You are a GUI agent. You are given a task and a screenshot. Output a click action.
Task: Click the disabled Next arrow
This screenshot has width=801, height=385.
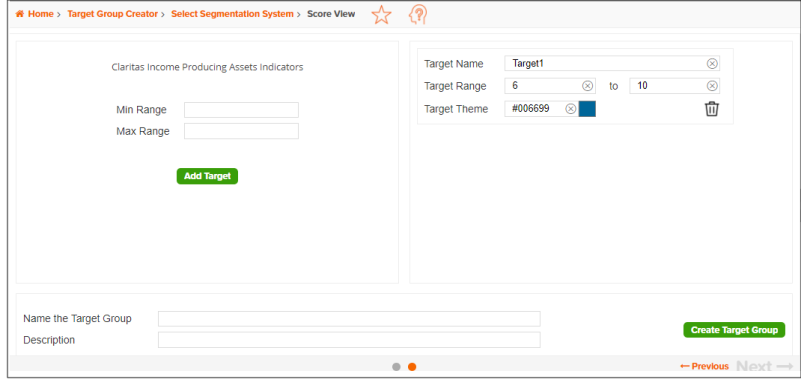pos(764,367)
